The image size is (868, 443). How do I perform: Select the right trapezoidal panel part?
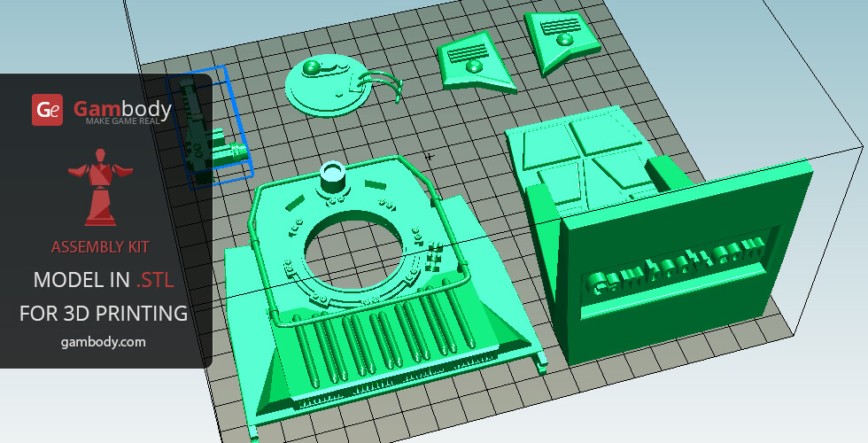[x=558, y=37]
